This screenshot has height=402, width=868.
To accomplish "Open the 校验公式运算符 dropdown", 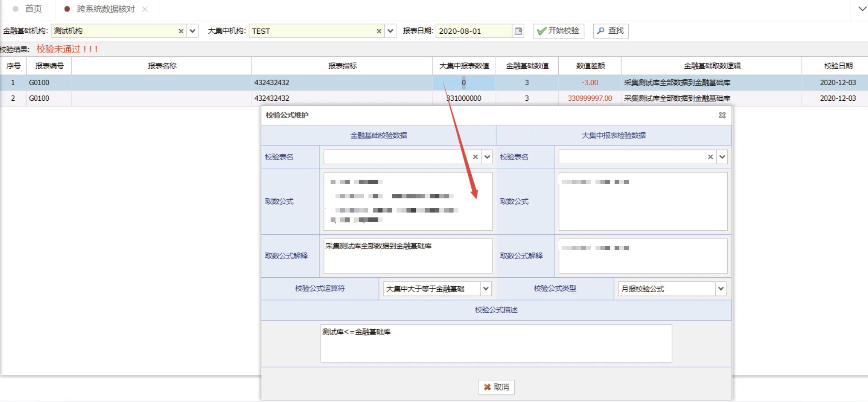I will [x=486, y=289].
